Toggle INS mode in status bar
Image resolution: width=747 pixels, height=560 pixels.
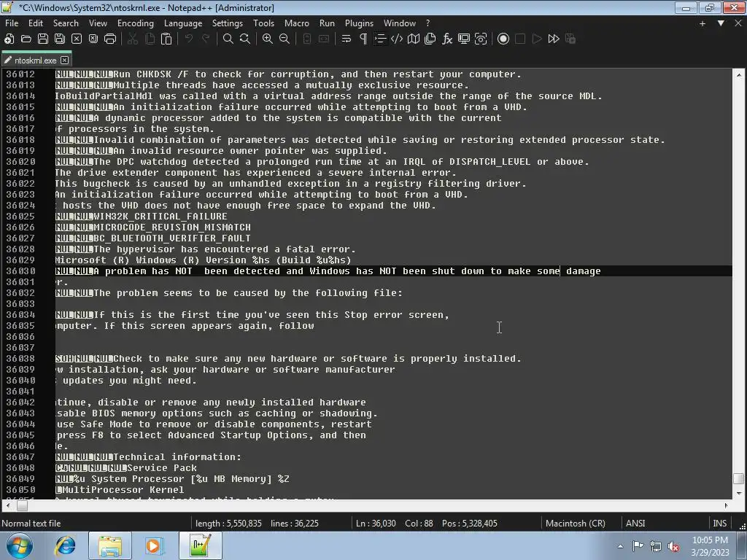pos(719,524)
